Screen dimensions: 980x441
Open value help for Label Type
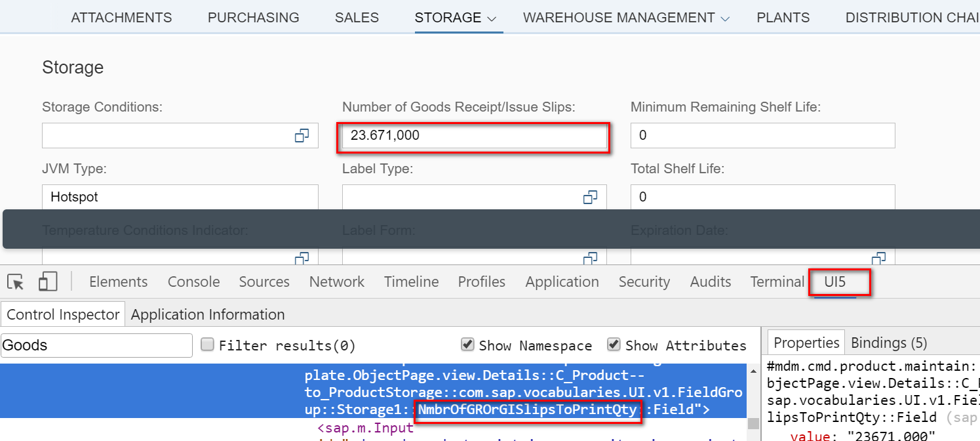pyautogui.click(x=591, y=197)
